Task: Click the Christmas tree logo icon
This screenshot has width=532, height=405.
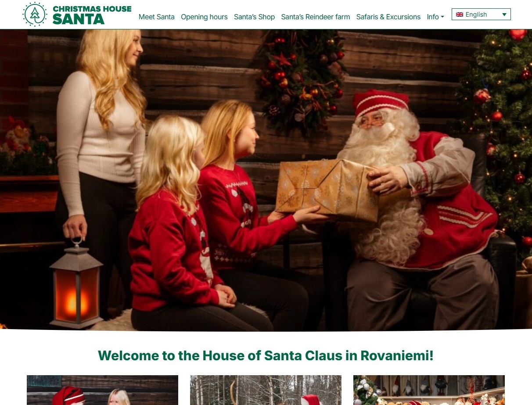Action: (35, 14)
